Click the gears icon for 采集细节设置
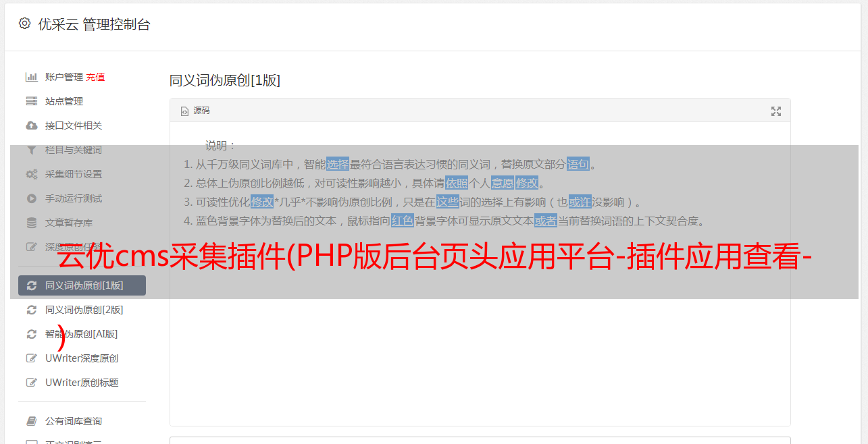The width and height of the screenshot is (868, 444). tap(31, 174)
